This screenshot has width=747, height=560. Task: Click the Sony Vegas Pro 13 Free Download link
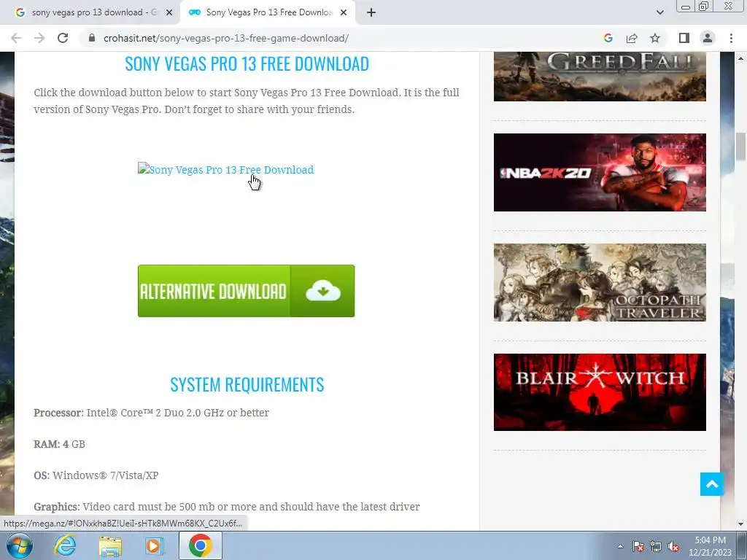click(x=226, y=169)
